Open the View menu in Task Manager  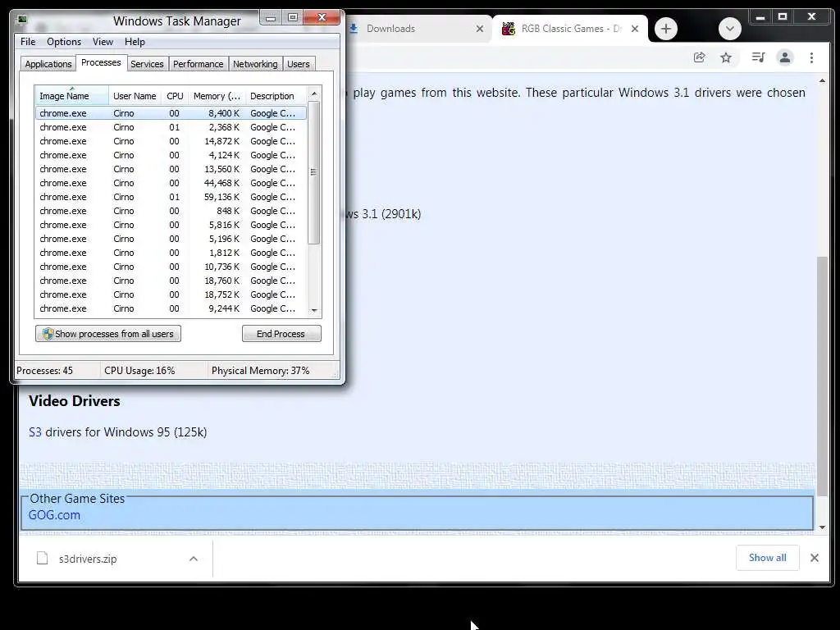[x=103, y=42]
